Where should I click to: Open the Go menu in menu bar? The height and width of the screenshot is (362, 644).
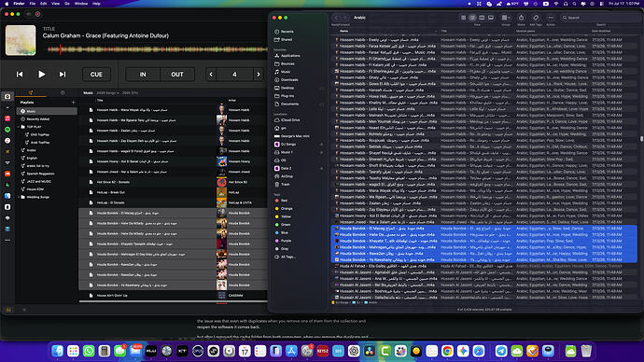coord(67,4)
